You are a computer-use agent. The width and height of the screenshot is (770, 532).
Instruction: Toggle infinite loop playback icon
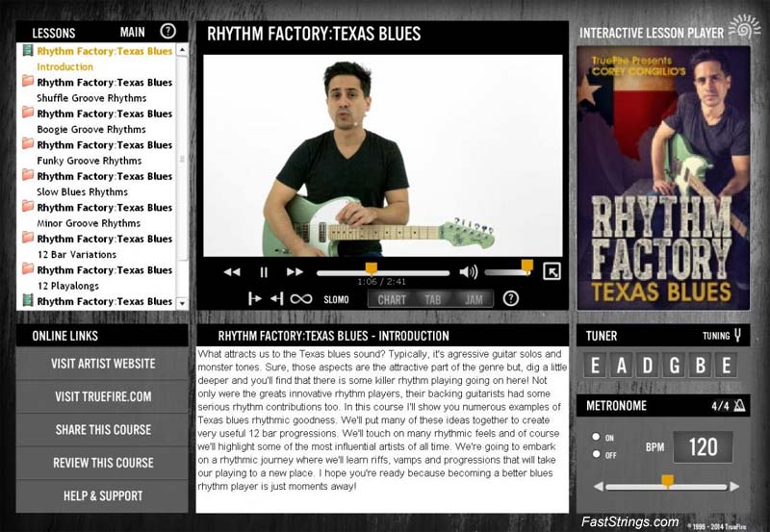(x=301, y=299)
